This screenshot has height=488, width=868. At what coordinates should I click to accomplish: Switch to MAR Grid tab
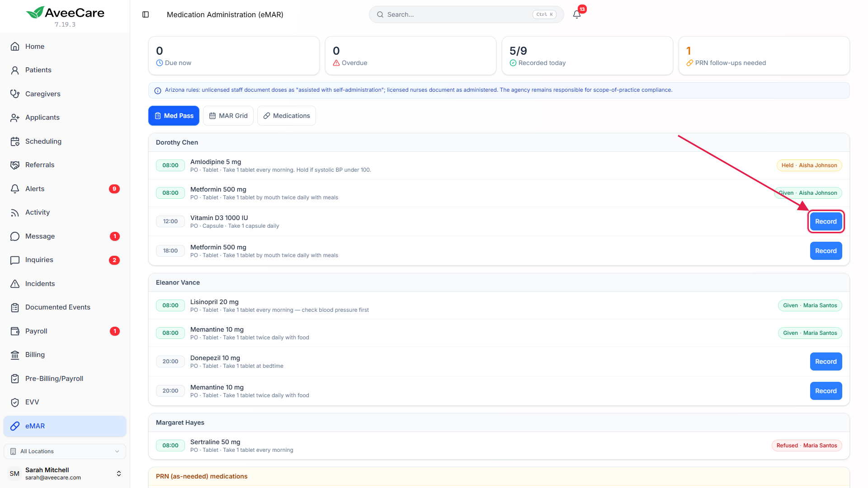(x=228, y=116)
